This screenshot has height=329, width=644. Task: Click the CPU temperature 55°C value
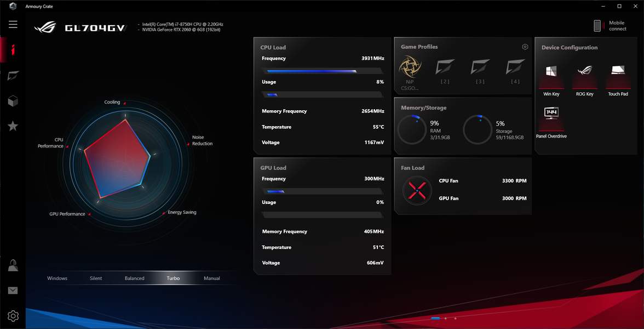[x=378, y=127]
